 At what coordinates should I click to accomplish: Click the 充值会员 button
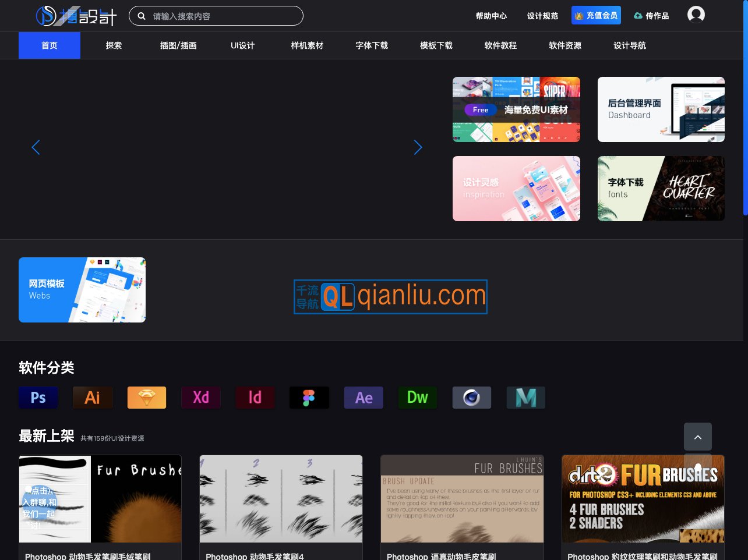596,15
